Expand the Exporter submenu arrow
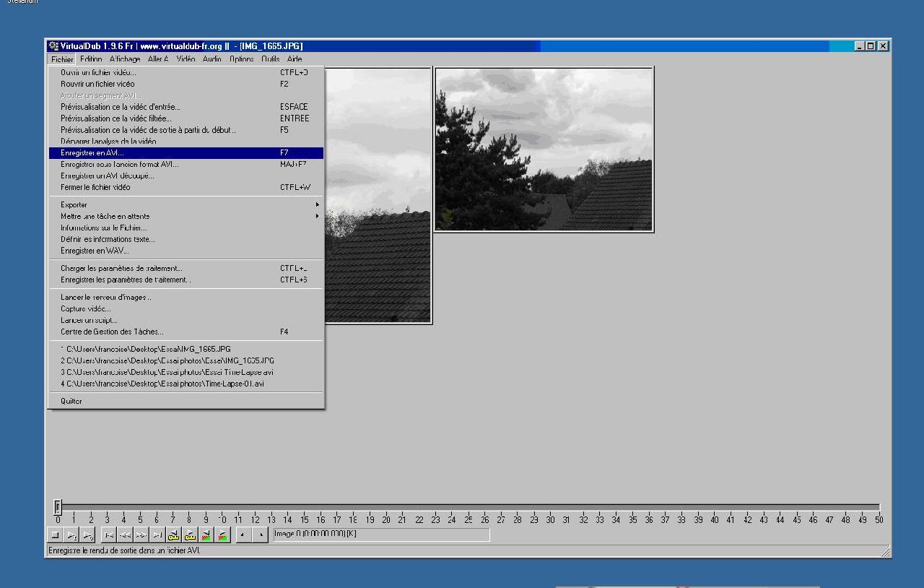Viewport: 924px width, 588px height. (317, 204)
